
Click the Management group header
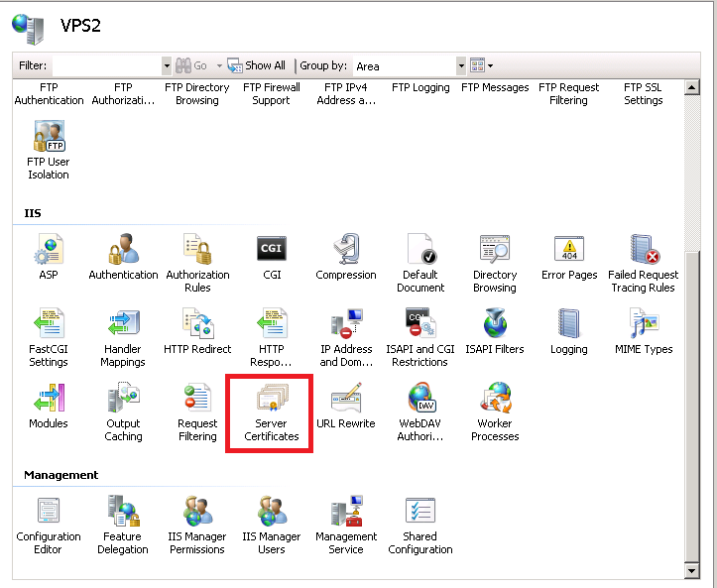tap(60, 475)
